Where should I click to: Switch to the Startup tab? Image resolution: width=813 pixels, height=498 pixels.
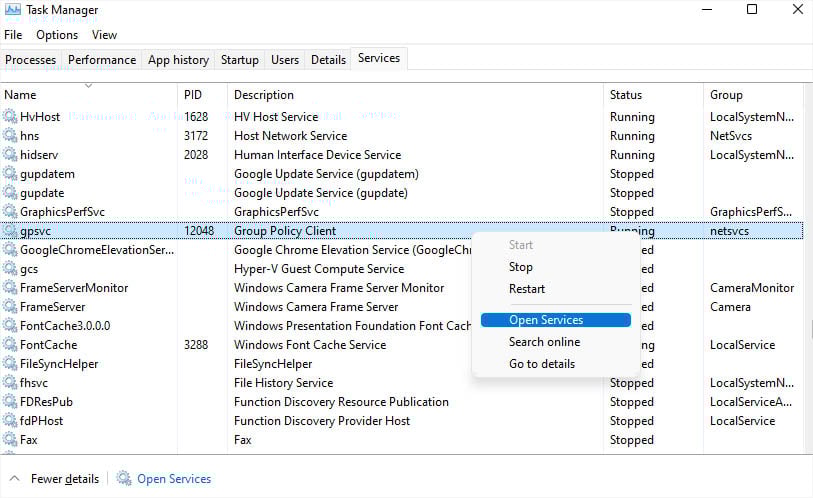coord(239,60)
